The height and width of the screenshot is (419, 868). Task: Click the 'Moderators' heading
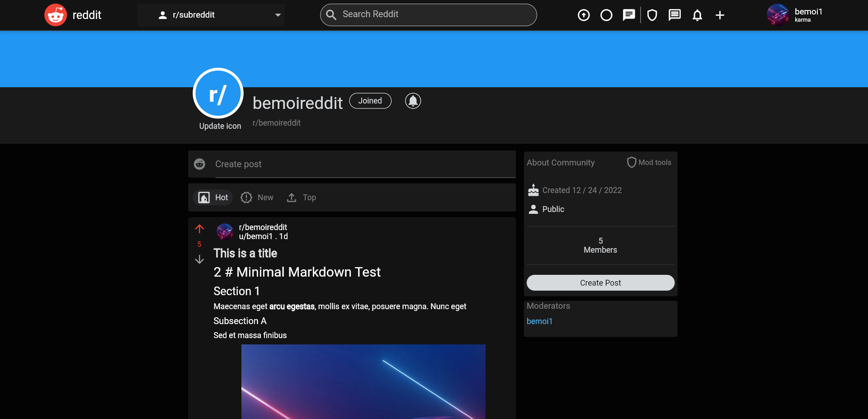[x=548, y=306]
